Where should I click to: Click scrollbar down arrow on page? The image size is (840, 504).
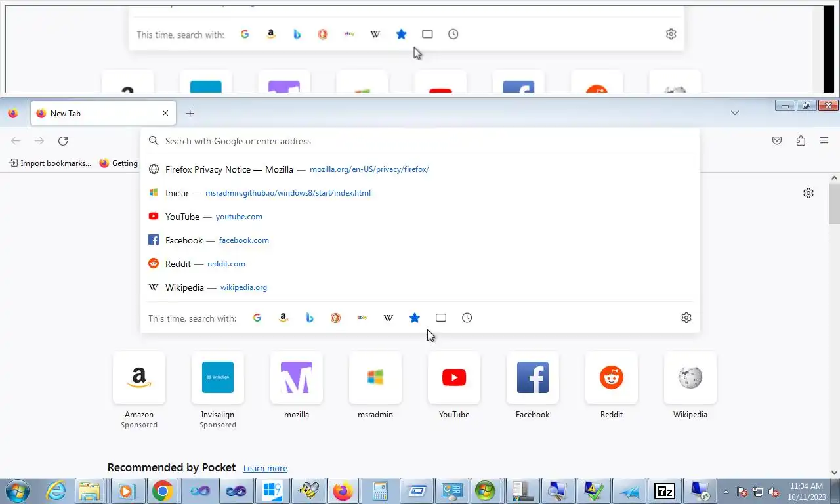pos(834,472)
